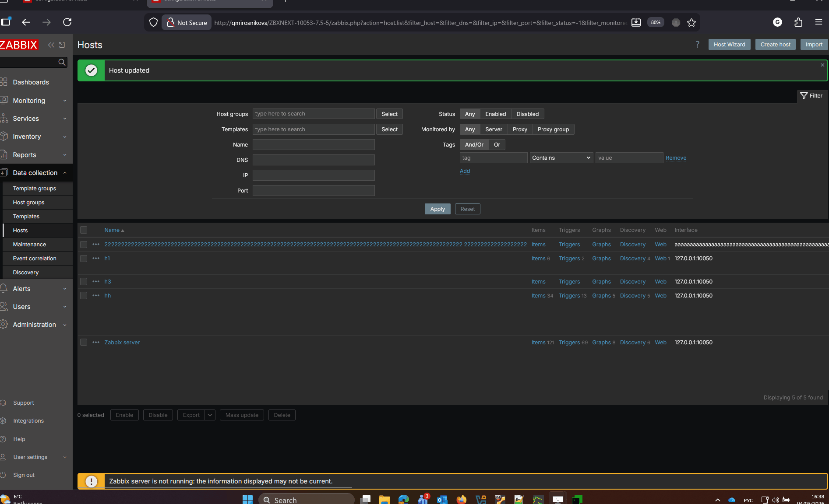
Task: Open the help question mark icon
Action: (697, 45)
